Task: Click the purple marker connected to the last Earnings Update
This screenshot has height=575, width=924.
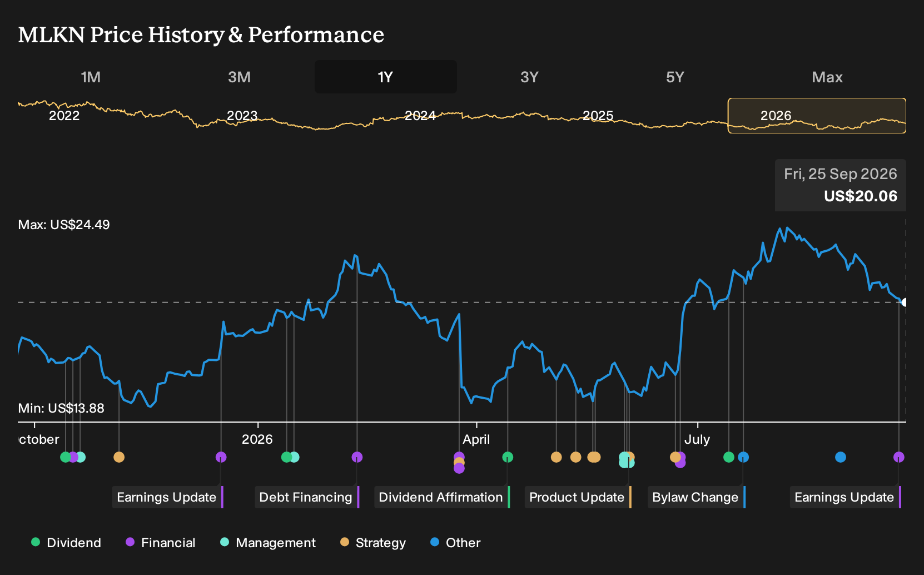Action: tap(898, 457)
